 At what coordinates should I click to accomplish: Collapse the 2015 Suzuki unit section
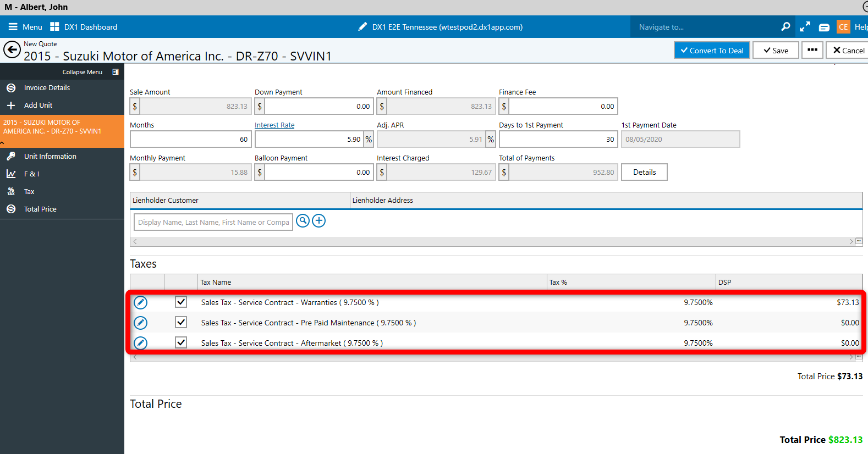click(x=2, y=143)
